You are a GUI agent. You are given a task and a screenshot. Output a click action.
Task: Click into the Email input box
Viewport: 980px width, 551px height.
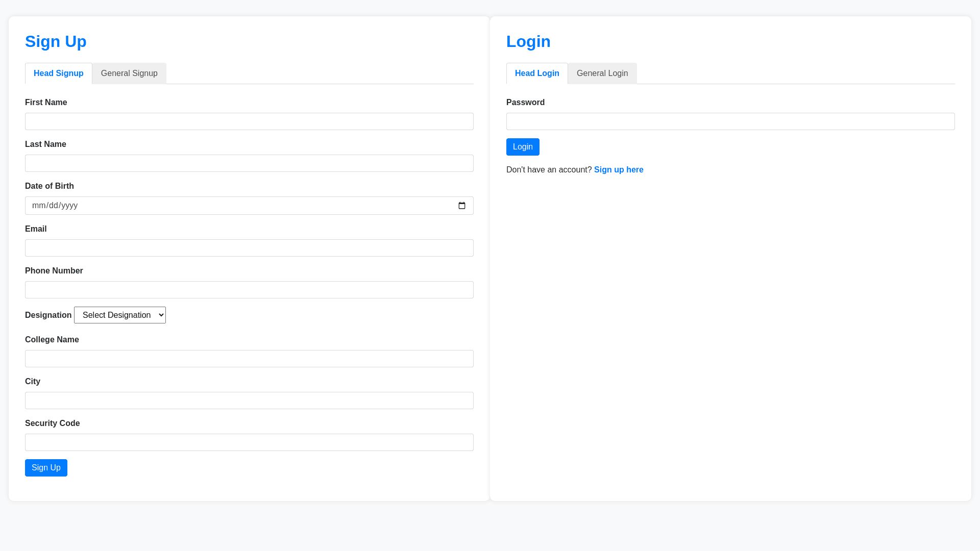pos(249,248)
